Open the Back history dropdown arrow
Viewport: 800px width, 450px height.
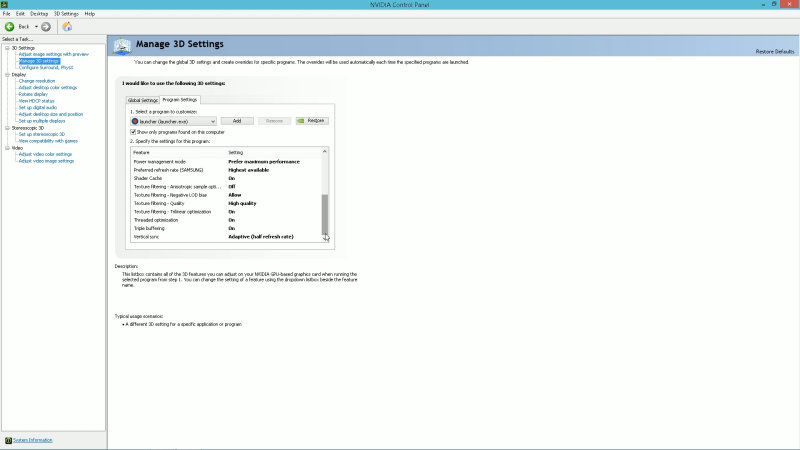36,27
